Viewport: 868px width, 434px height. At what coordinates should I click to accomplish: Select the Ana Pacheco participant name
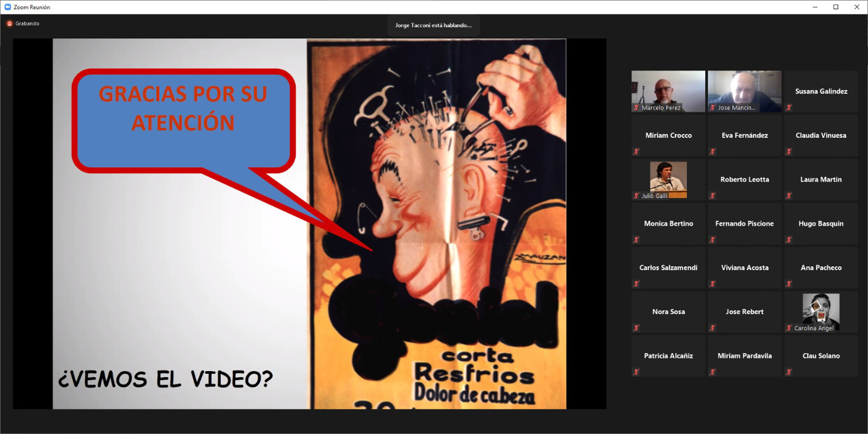point(821,268)
